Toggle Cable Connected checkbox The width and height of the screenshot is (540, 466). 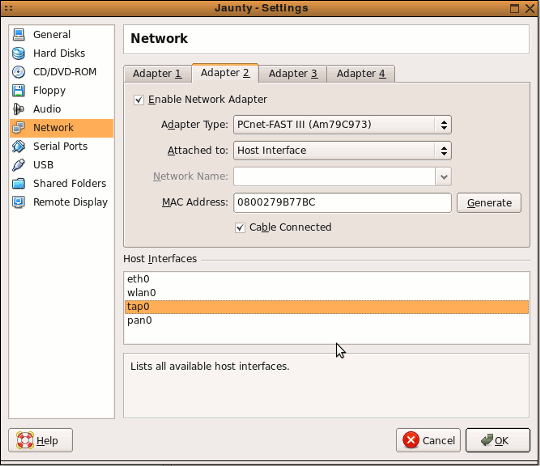point(240,228)
